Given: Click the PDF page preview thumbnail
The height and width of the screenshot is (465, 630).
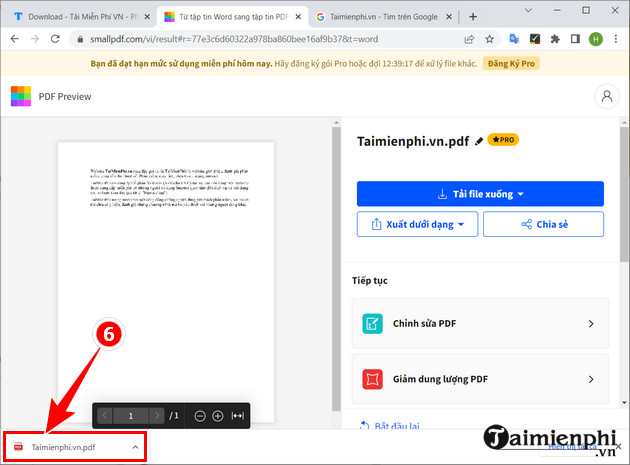Looking at the screenshot, I should 166,282.
